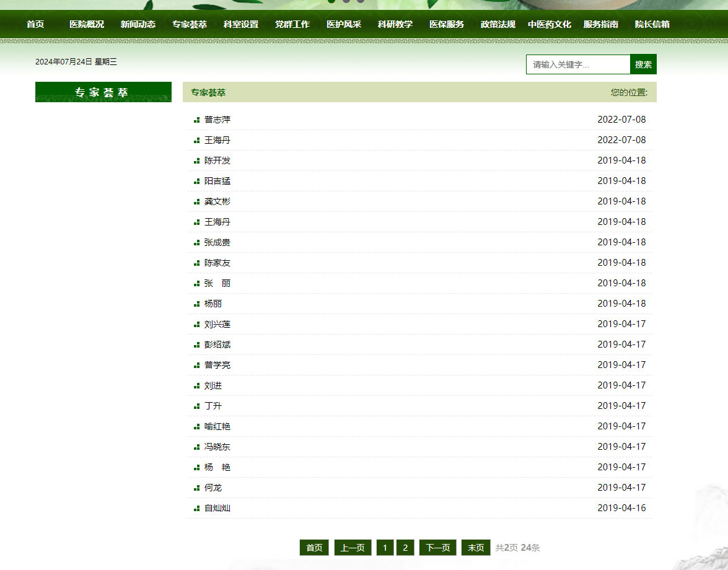Open expert profile 普学亮
This screenshot has height=570, width=728.
217,365
